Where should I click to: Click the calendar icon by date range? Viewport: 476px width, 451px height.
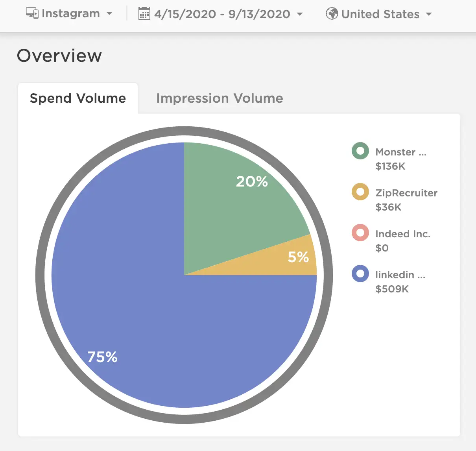[144, 14]
